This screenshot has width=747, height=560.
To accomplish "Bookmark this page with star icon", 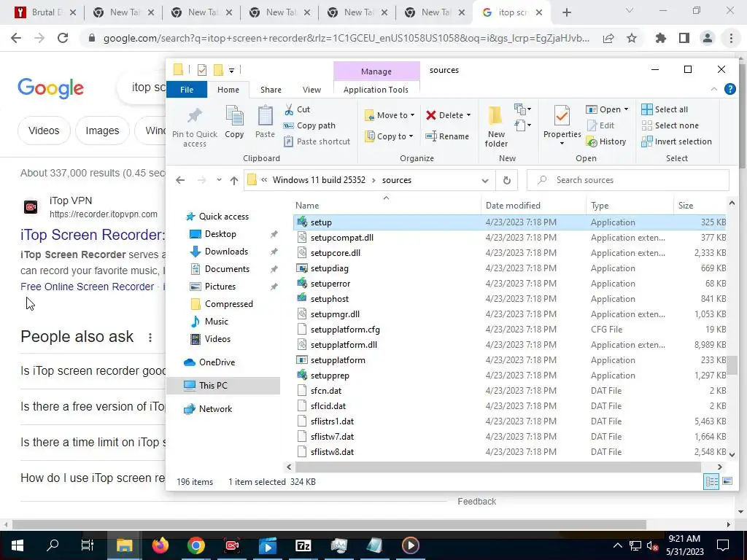I will coord(632,38).
